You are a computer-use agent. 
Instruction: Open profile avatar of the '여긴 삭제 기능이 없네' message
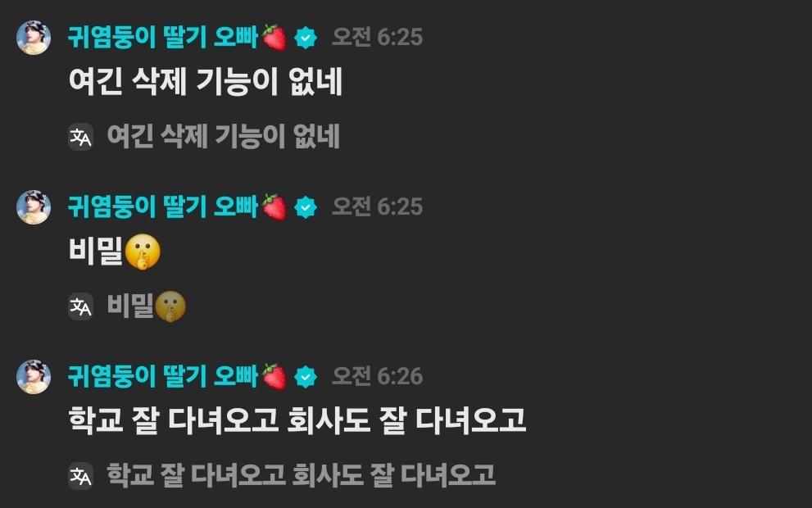click(x=34, y=38)
